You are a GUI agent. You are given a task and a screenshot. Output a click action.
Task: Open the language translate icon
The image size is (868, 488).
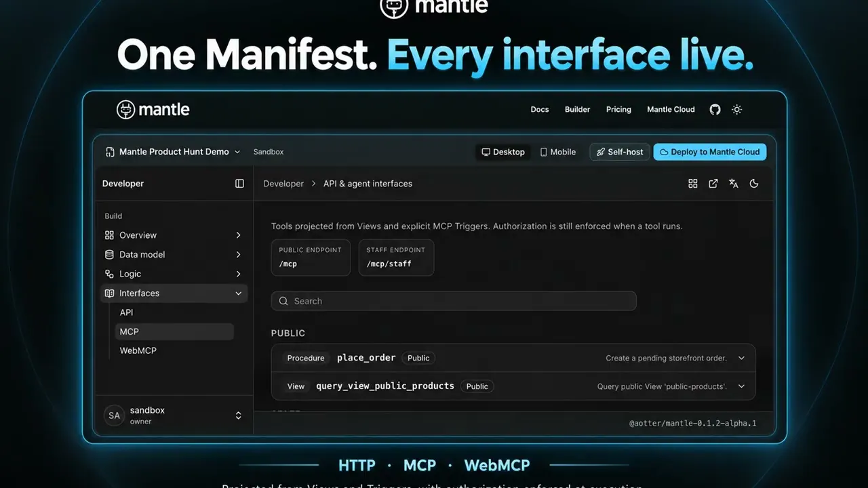[x=734, y=184]
